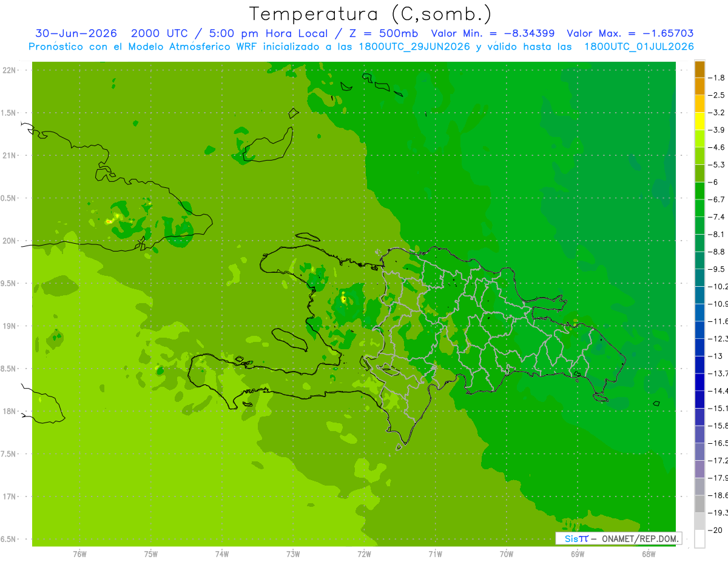Viewport: 728px width, 562px height.
Task: Click the "21N" latitude axis label
Action: pyautogui.click(x=10, y=156)
